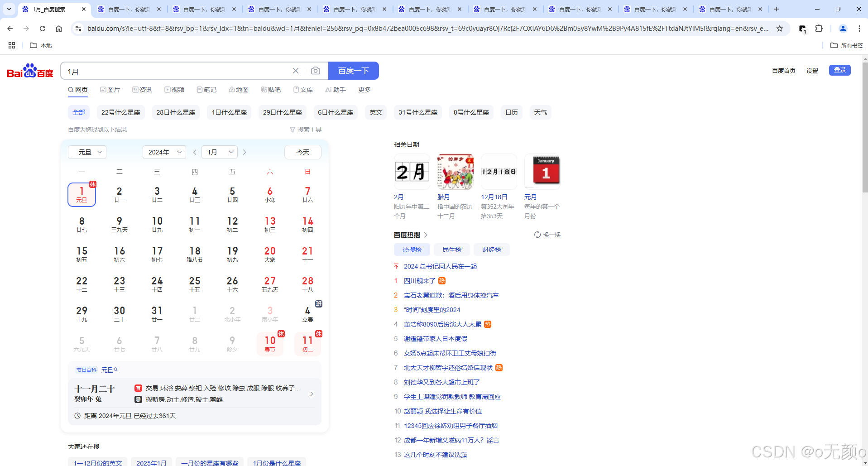Click the 换一换 refresh icon
868x466 pixels.
tap(537, 235)
